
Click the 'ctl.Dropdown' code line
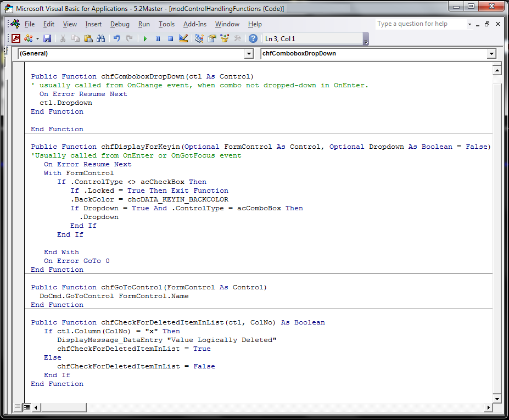(66, 103)
